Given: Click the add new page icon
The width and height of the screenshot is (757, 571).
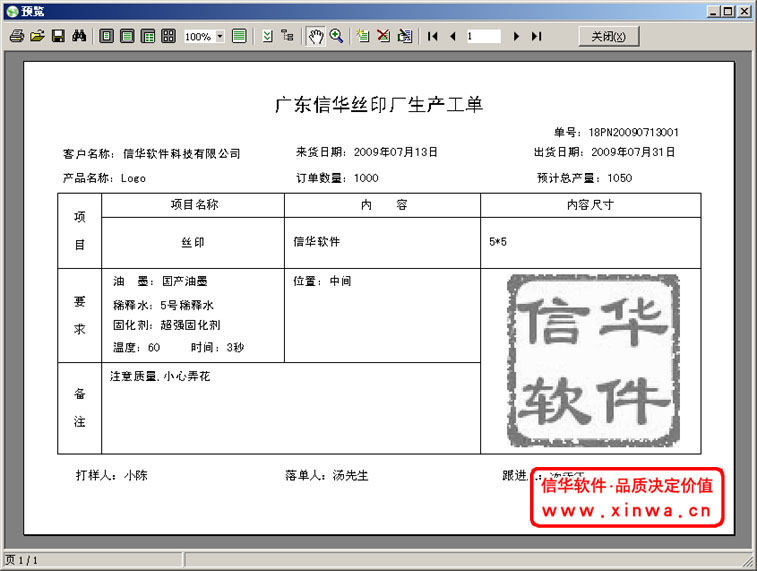Looking at the screenshot, I should tap(363, 36).
